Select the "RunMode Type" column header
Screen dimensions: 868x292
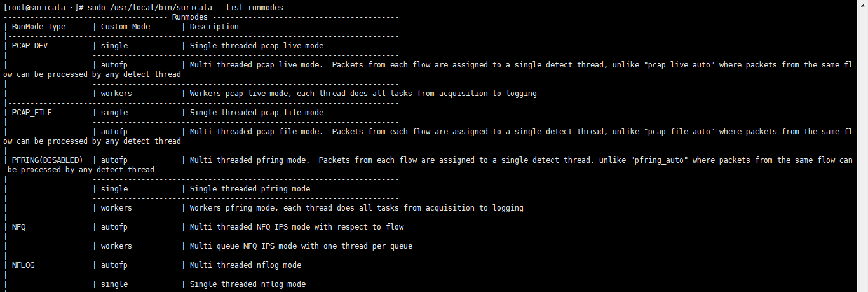click(39, 27)
